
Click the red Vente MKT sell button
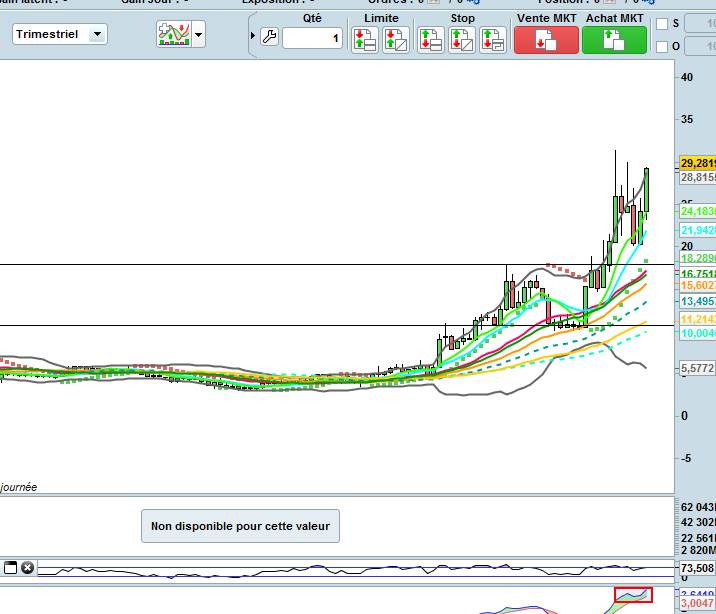546,40
